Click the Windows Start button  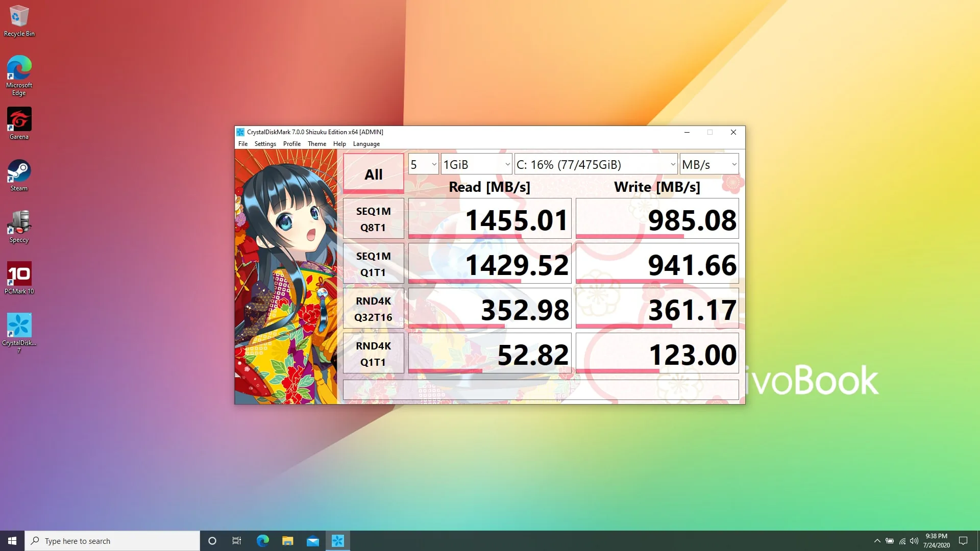[x=12, y=541]
